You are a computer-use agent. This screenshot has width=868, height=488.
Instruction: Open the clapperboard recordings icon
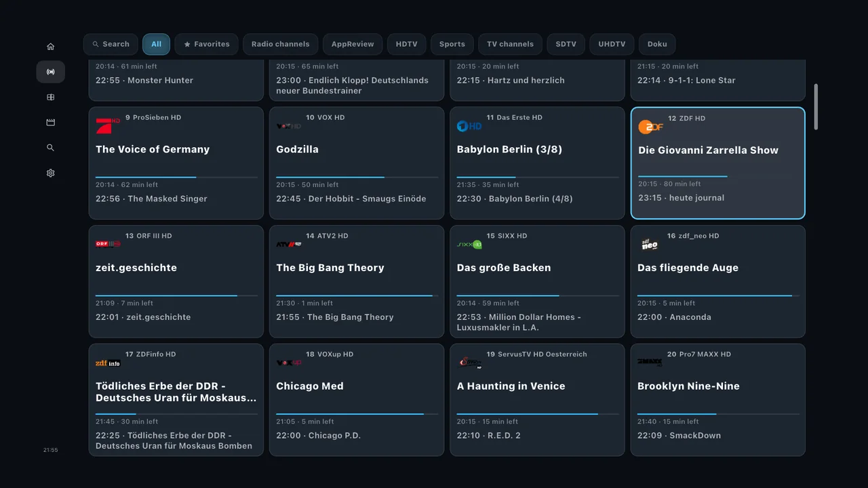(x=50, y=123)
